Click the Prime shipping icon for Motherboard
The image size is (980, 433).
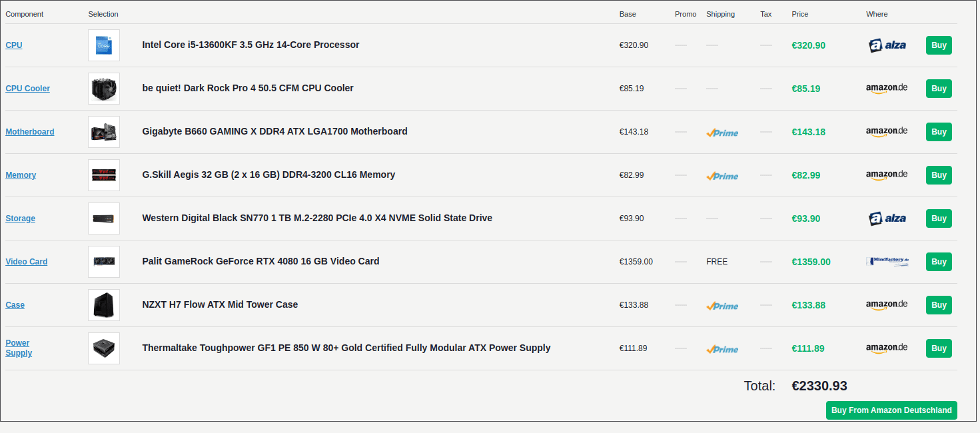pos(722,133)
